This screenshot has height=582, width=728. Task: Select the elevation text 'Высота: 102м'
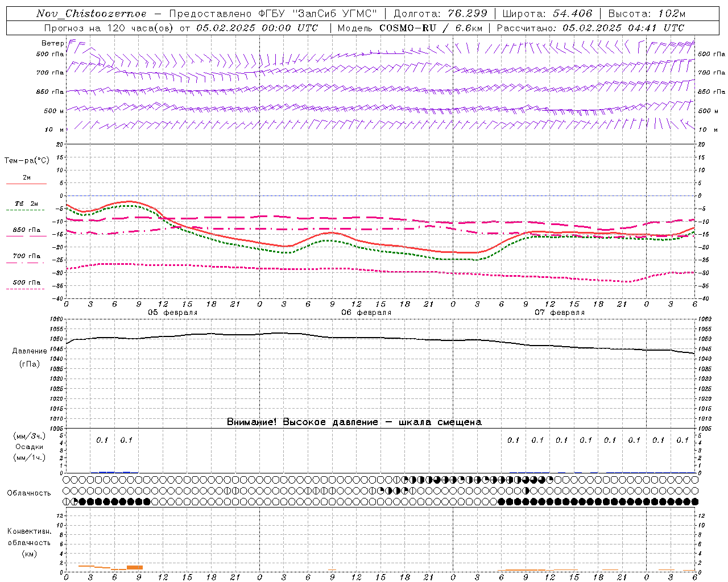pyautogui.click(x=647, y=14)
